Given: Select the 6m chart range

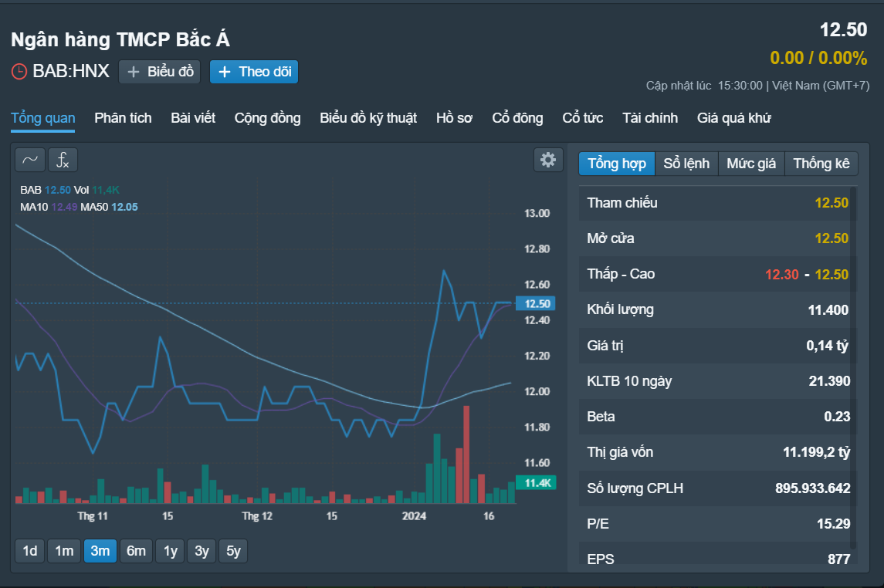Looking at the screenshot, I should tap(136, 551).
